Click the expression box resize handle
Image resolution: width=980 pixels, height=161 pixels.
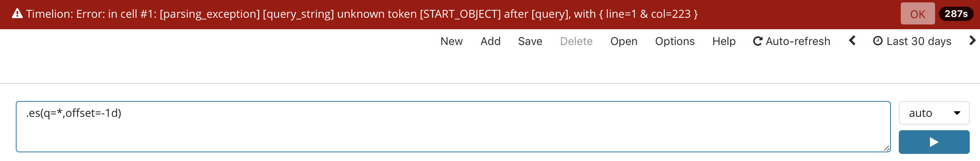[x=886, y=148]
